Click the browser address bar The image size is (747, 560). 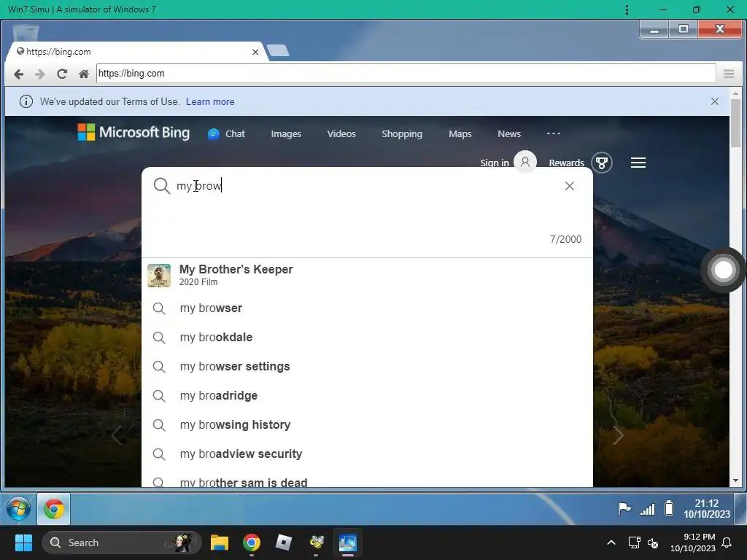tap(406, 74)
